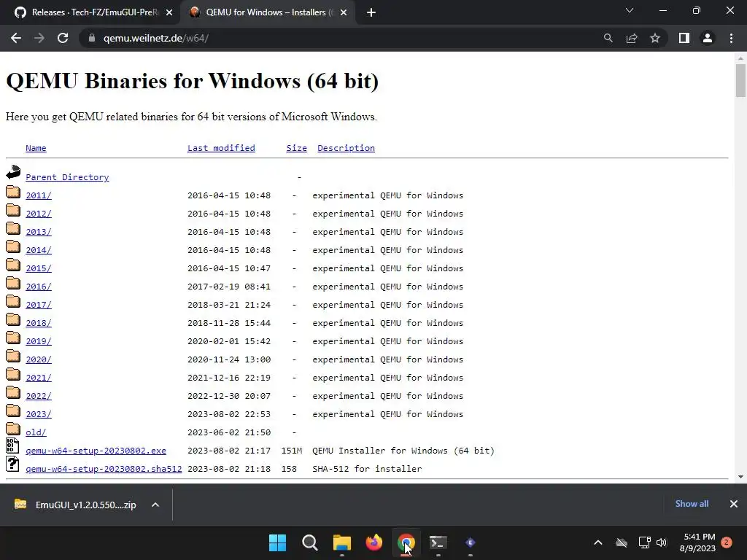The image size is (747, 560).
Task: Open the 2013/ folder
Action: [39, 232]
